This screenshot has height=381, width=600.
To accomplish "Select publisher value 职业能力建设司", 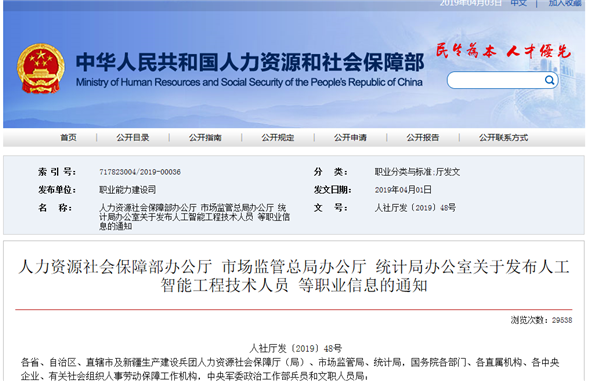I will tap(127, 190).
